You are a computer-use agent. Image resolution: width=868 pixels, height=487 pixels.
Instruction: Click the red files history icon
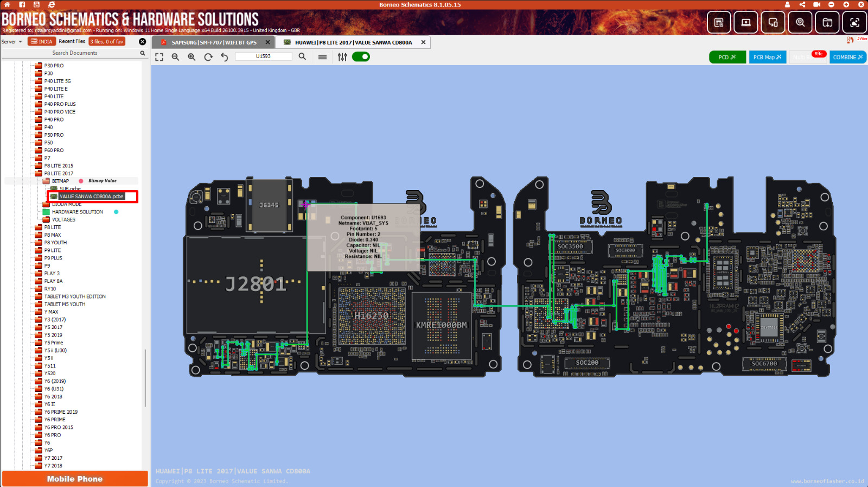[x=850, y=40]
